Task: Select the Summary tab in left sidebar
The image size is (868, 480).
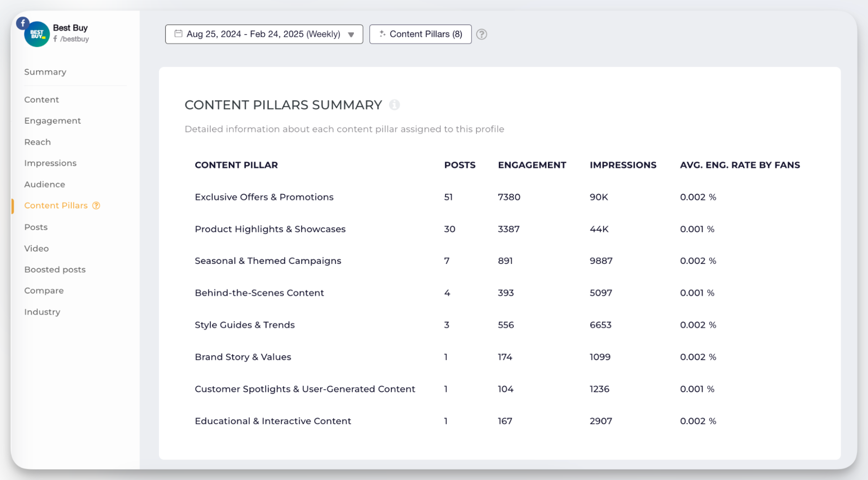Action: pyautogui.click(x=46, y=72)
